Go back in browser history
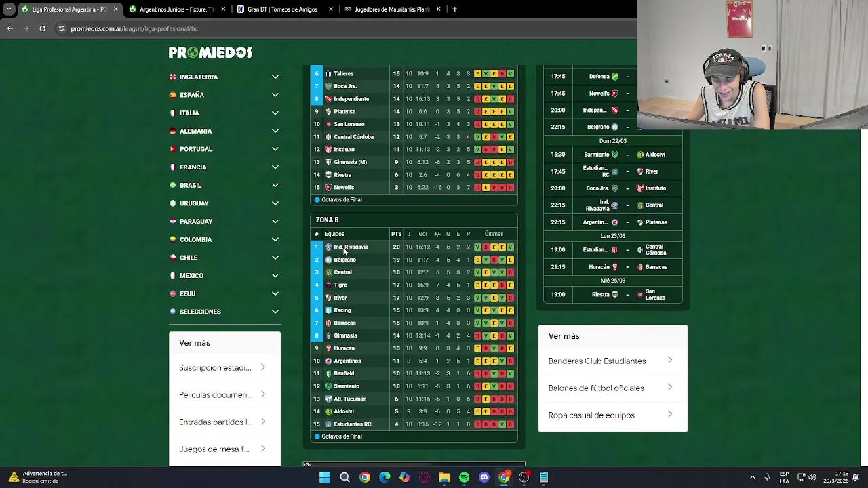Screen dimensions: 868x488 click(9, 28)
